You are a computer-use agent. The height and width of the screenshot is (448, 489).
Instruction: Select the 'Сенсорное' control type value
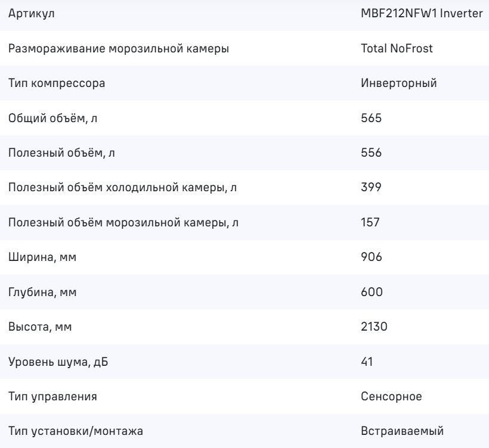pos(392,394)
